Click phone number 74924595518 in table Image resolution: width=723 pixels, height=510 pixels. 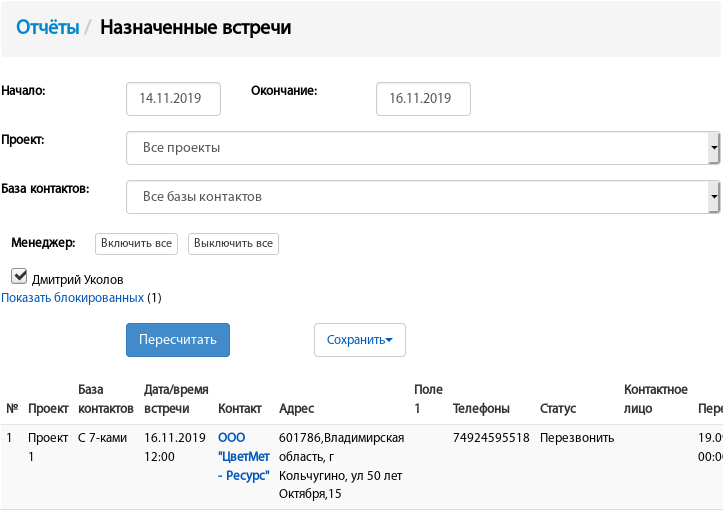[x=490, y=438]
